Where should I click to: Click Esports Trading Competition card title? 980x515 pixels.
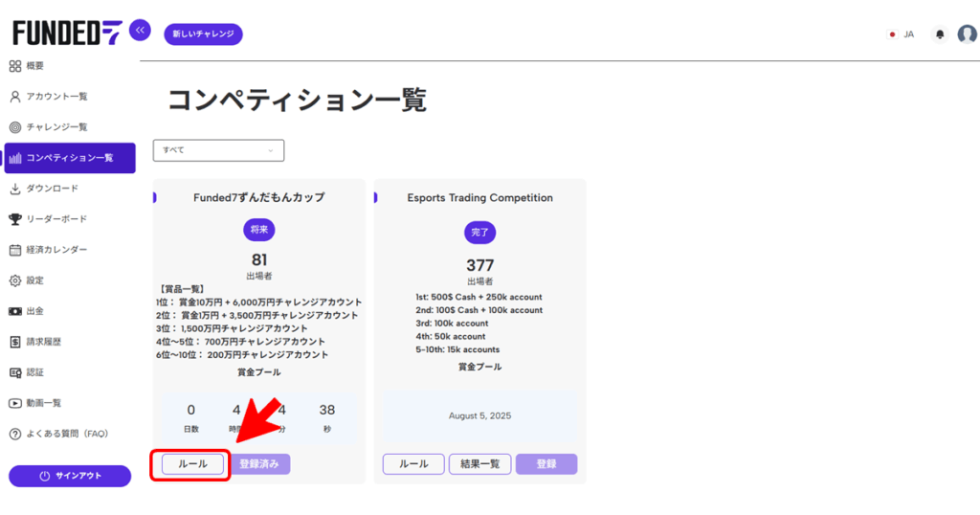pos(480,198)
